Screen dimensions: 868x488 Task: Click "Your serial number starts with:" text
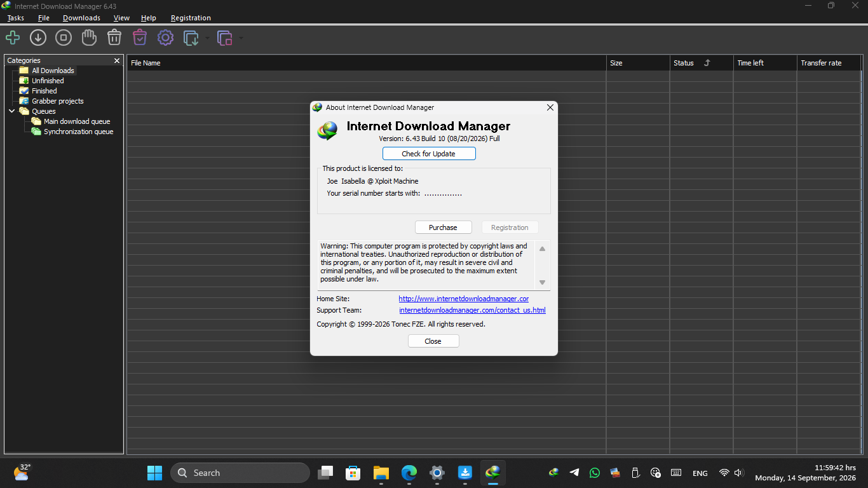tap(374, 193)
